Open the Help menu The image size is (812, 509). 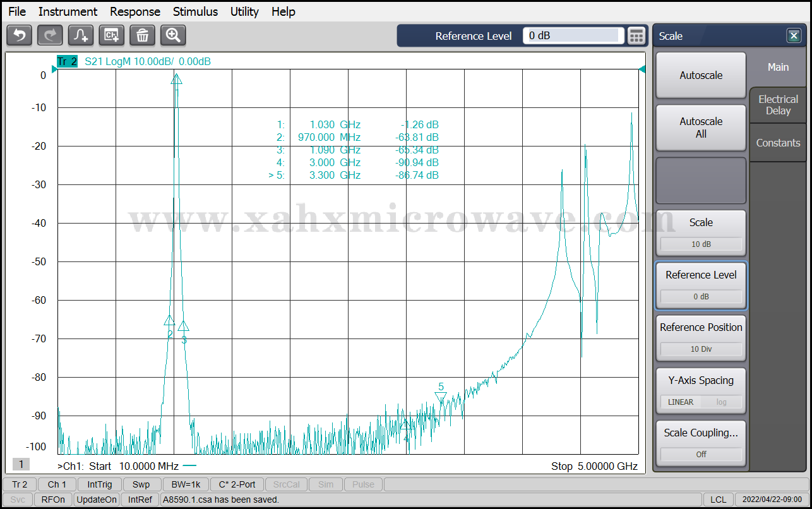284,11
